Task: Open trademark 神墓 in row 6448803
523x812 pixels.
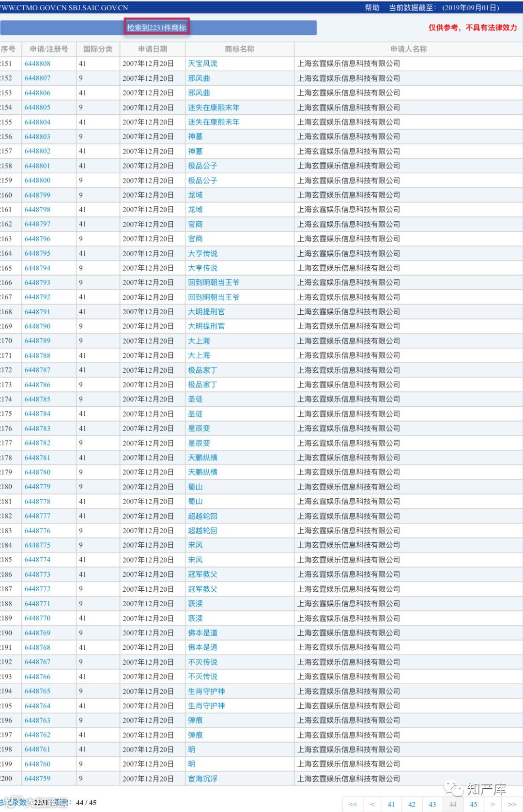Action: [x=195, y=137]
